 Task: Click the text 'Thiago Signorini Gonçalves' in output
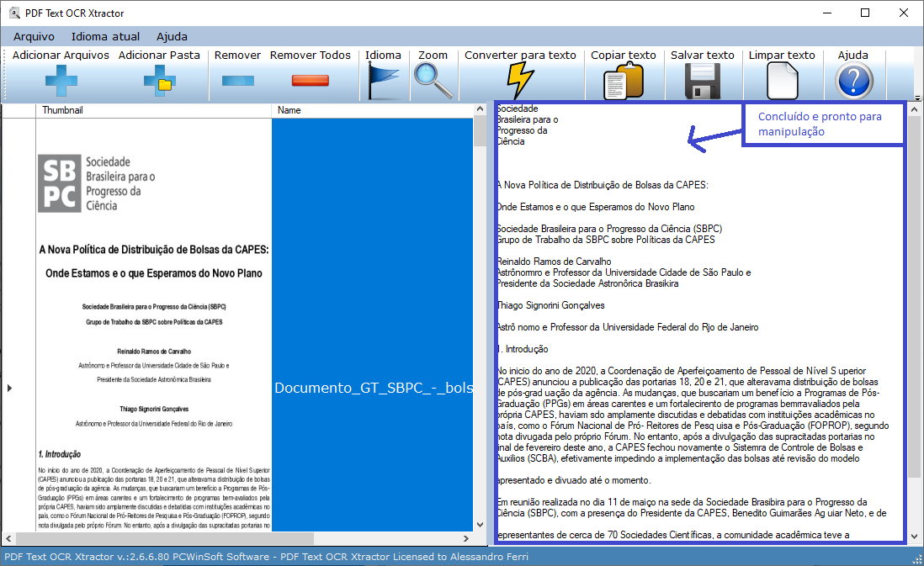(x=551, y=305)
